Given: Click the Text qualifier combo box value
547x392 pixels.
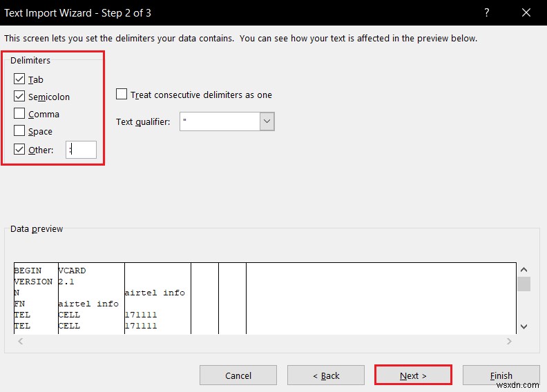Looking at the screenshot, I should point(220,121).
